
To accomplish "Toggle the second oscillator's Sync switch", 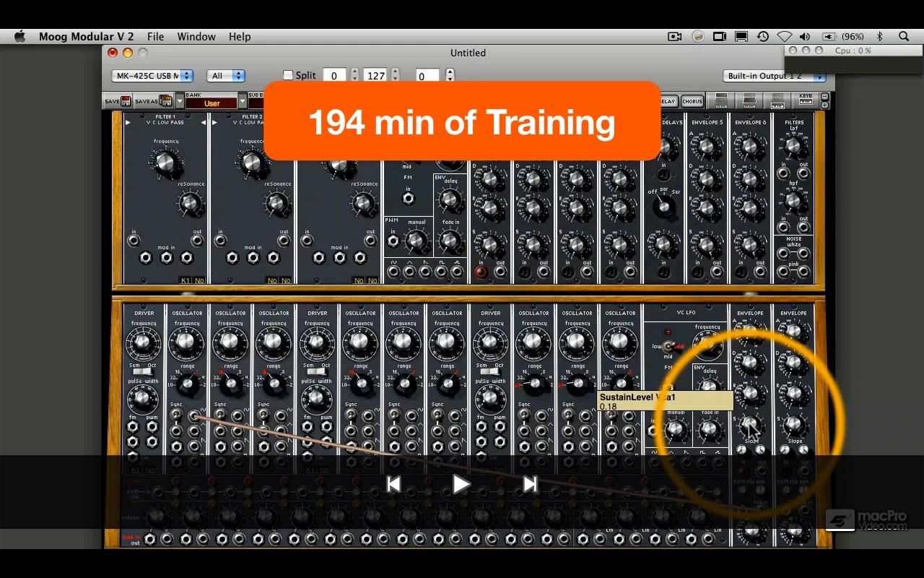I will pos(220,415).
